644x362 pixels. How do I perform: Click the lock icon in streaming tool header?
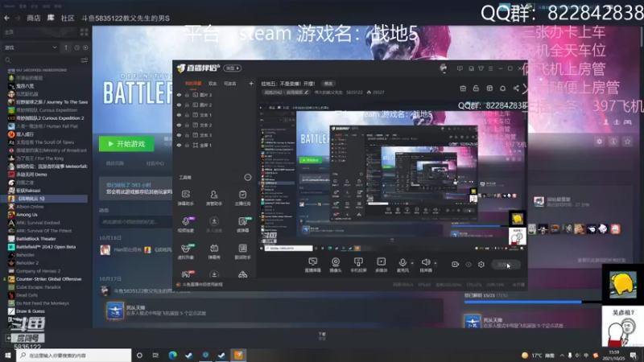476,88
